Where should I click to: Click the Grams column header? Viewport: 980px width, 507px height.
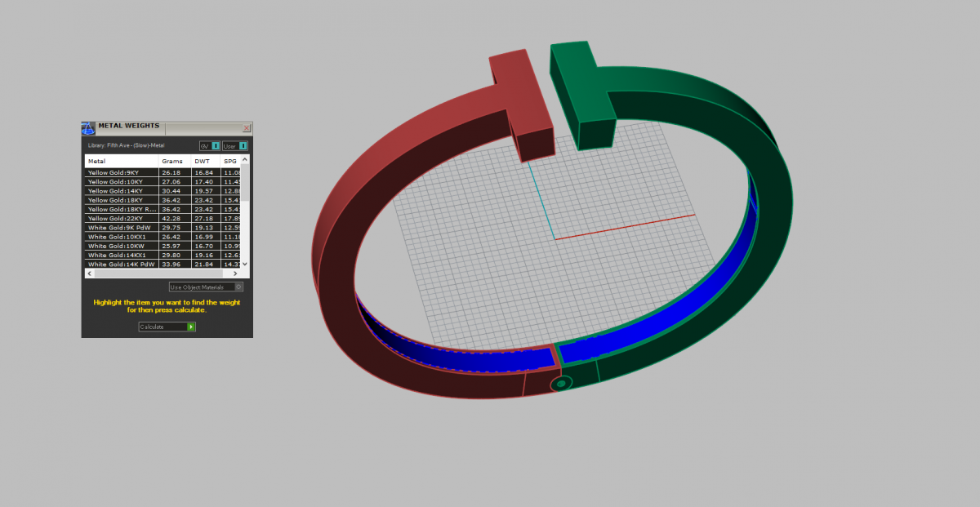175,161
